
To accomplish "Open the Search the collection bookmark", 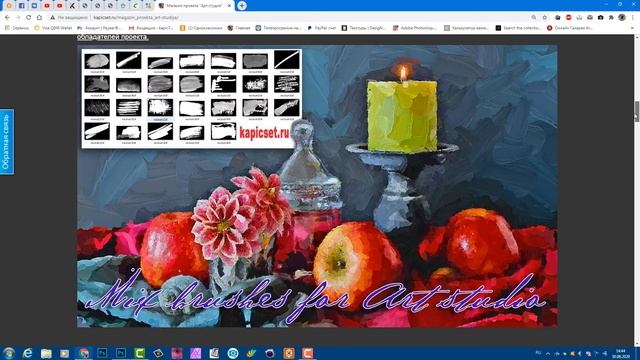I will 518,28.
